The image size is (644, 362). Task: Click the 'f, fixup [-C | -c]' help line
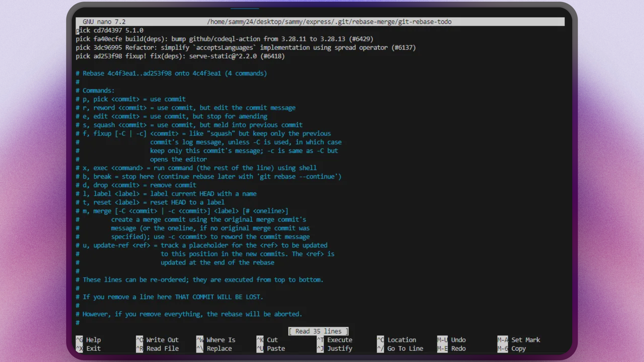[203, 133]
